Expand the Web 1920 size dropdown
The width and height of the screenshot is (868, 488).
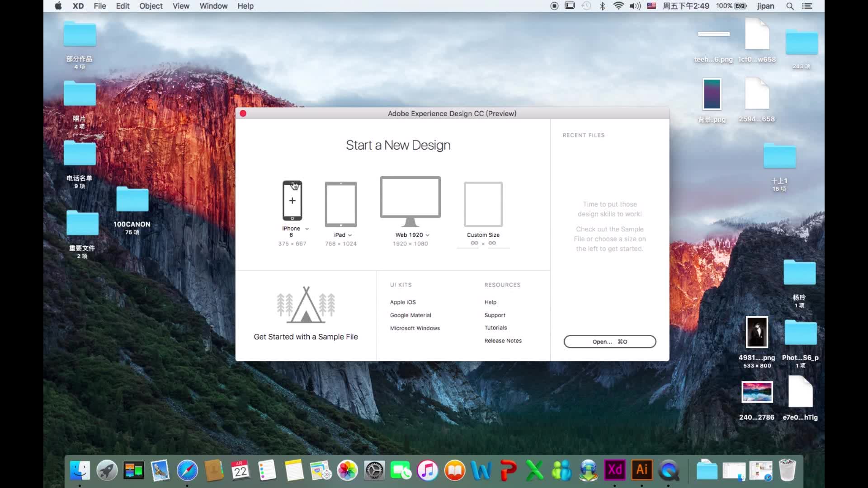[428, 235]
